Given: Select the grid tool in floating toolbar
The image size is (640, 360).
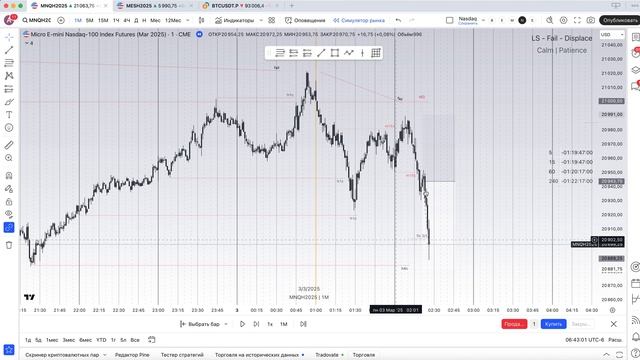Looking at the screenshot, I should coord(376,53).
